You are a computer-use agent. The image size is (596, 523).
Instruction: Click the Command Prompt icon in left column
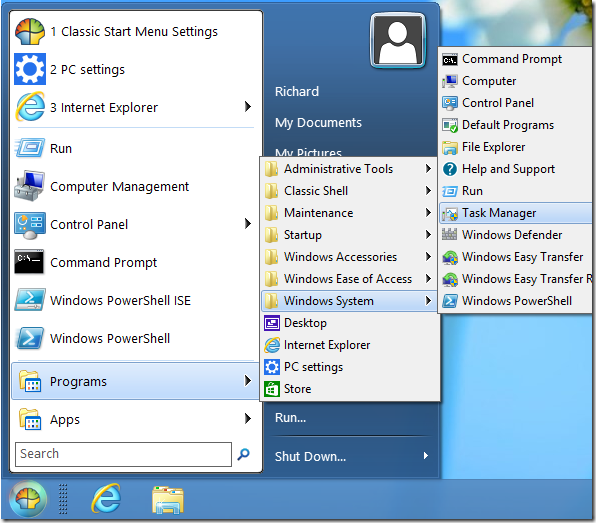pos(29,262)
